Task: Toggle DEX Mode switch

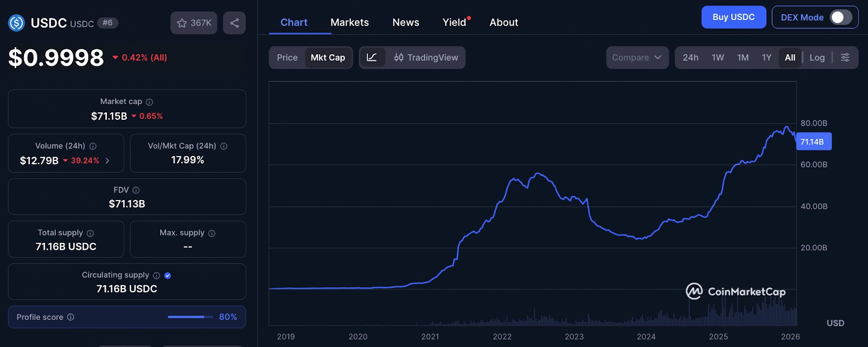Action: pos(841,17)
